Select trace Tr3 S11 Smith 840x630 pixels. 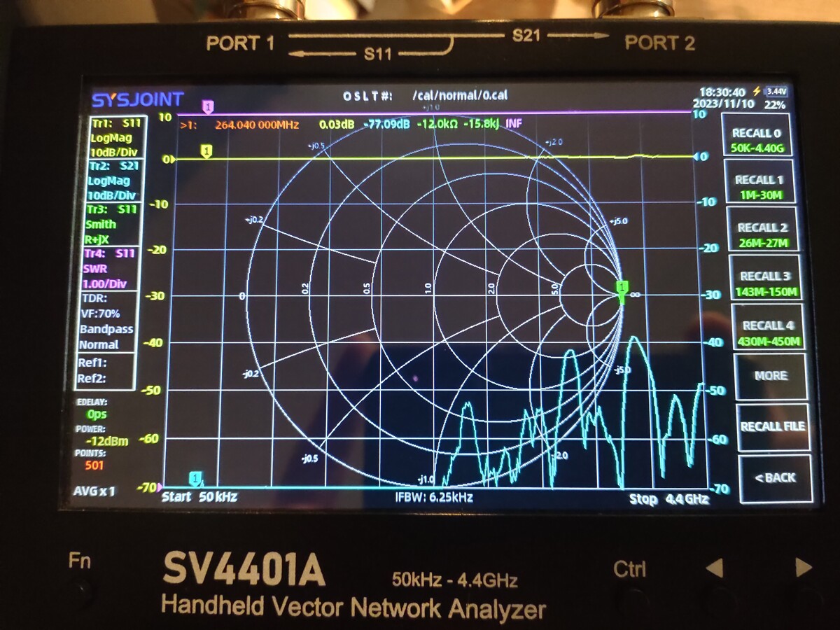coord(112,224)
